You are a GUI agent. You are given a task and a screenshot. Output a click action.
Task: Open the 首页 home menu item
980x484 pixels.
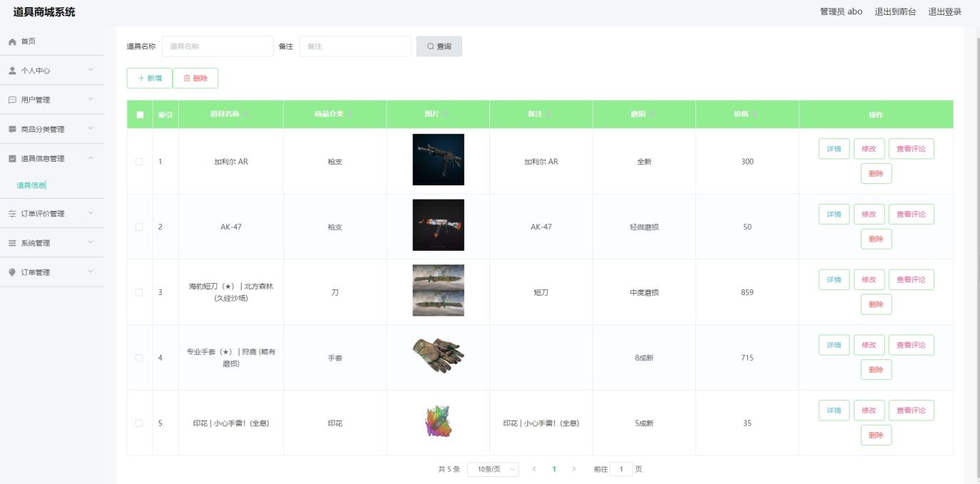[x=52, y=41]
